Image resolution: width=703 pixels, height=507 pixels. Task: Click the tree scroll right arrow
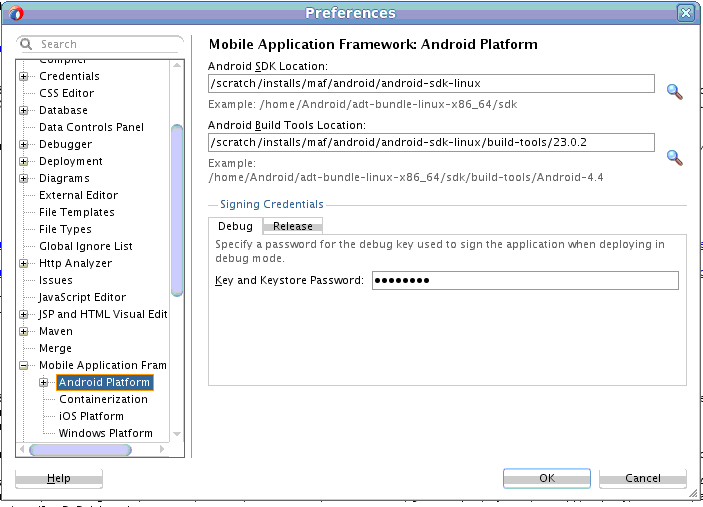[x=162, y=449]
